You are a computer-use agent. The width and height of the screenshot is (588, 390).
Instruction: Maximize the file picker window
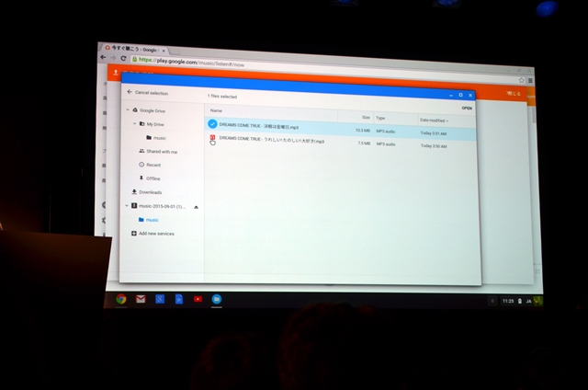pyautogui.click(x=460, y=95)
